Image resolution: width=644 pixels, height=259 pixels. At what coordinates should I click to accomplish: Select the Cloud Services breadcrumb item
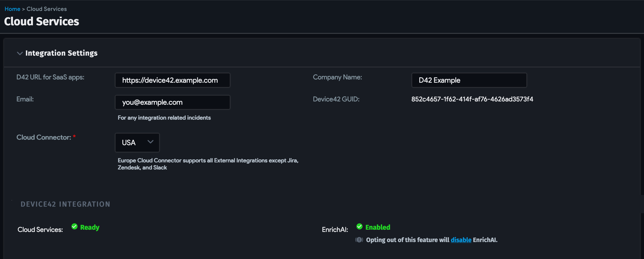pos(46,9)
